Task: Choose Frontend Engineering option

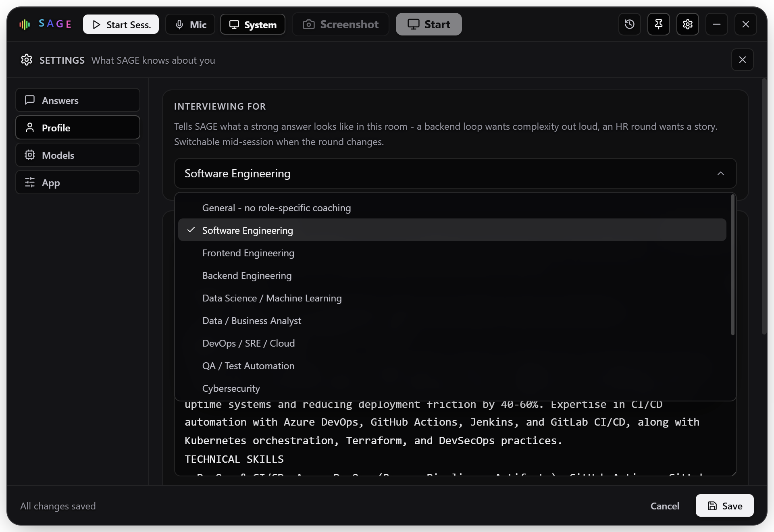Action: (x=452, y=253)
